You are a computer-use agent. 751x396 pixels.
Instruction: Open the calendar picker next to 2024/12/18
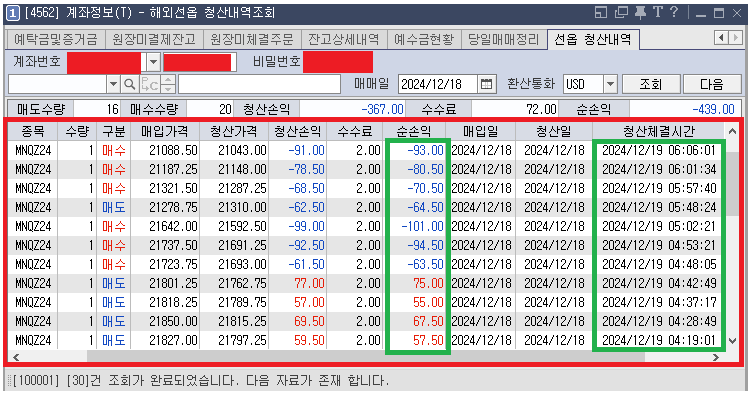tap(486, 85)
